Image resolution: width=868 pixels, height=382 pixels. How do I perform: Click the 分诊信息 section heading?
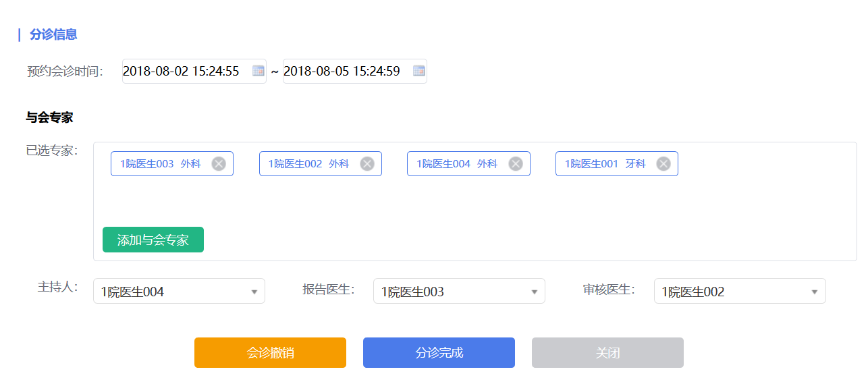(x=53, y=34)
